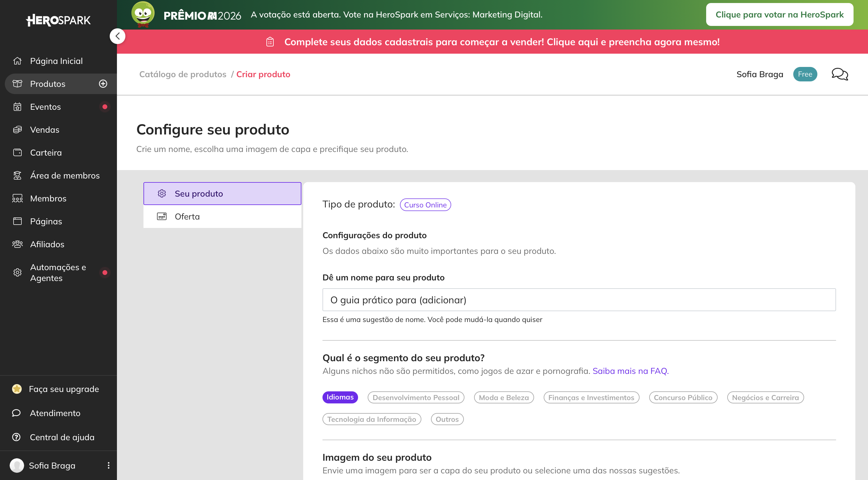
Task: Click the clipboard icon in the red banner
Action: tap(270, 42)
